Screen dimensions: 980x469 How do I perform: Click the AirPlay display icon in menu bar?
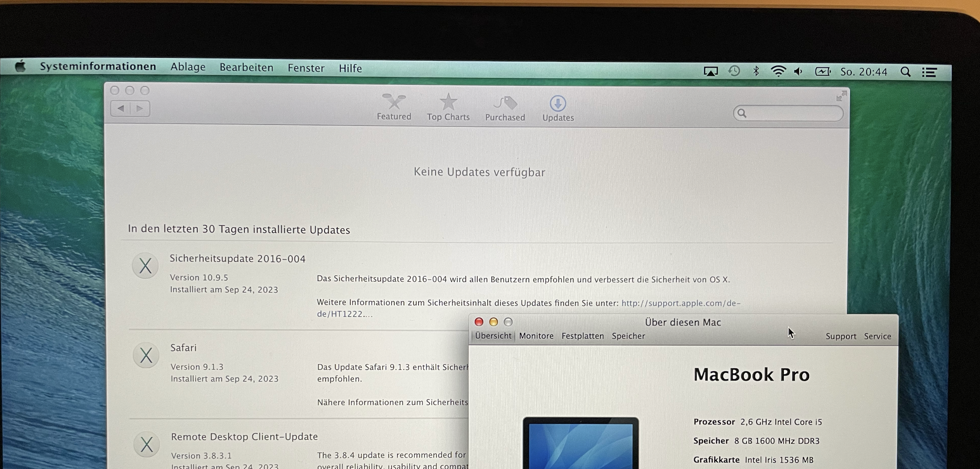pyautogui.click(x=711, y=71)
